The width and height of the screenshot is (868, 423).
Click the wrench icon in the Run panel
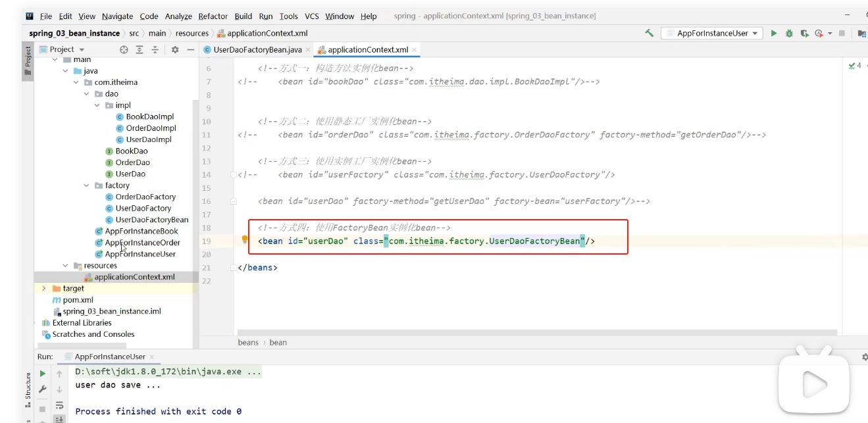(43, 389)
